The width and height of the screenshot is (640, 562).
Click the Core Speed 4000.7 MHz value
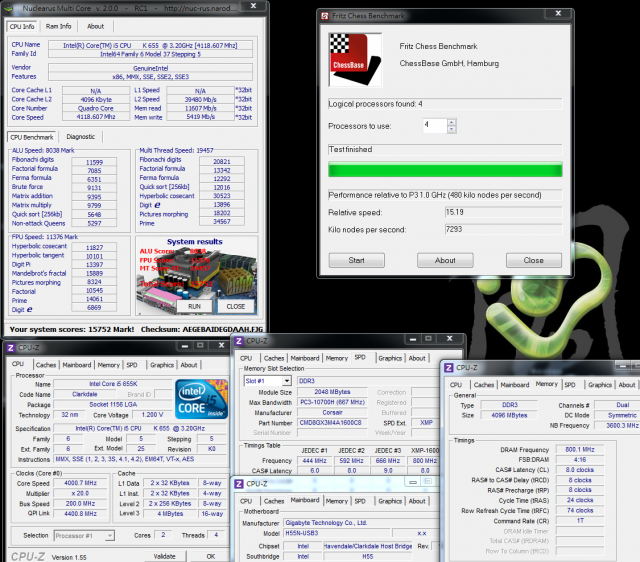(80, 483)
